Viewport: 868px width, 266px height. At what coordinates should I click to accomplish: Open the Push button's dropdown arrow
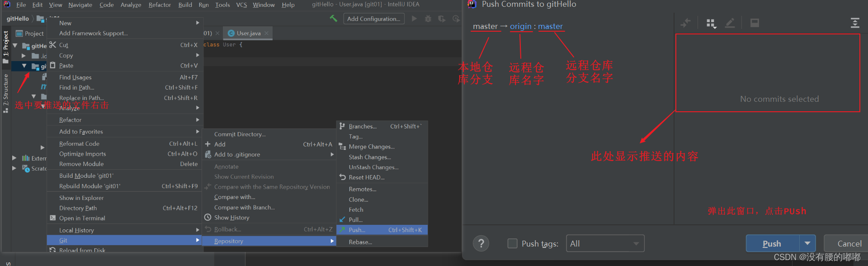click(x=807, y=243)
